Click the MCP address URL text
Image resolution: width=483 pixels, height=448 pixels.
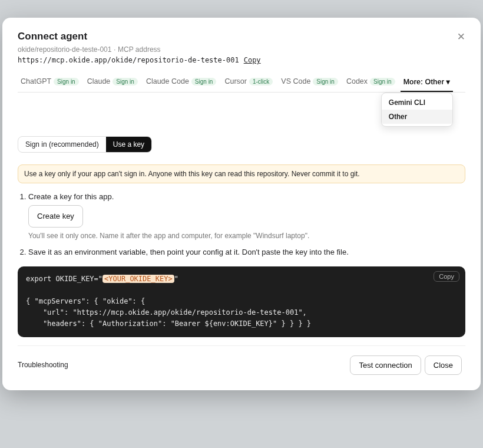(128, 60)
